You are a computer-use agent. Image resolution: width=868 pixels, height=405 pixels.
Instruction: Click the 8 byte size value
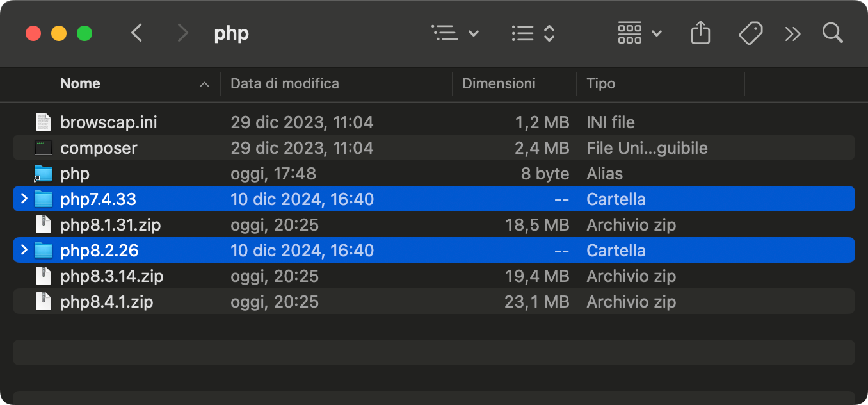pyautogui.click(x=545, y=173)
